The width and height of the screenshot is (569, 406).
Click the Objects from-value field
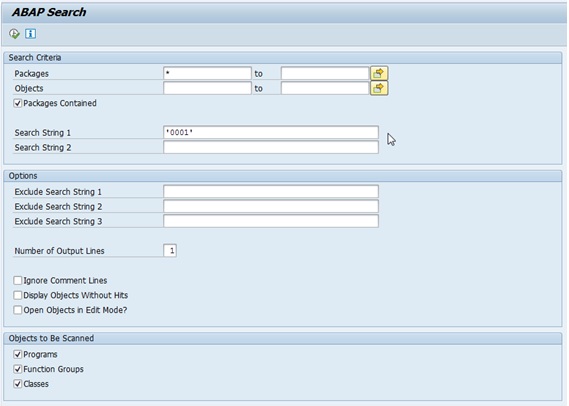tap(207, 88)
